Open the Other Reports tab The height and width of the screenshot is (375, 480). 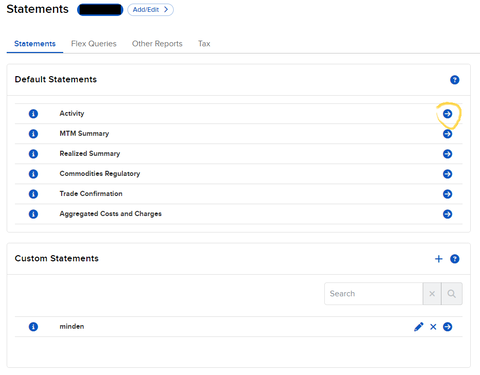point(157,44)
